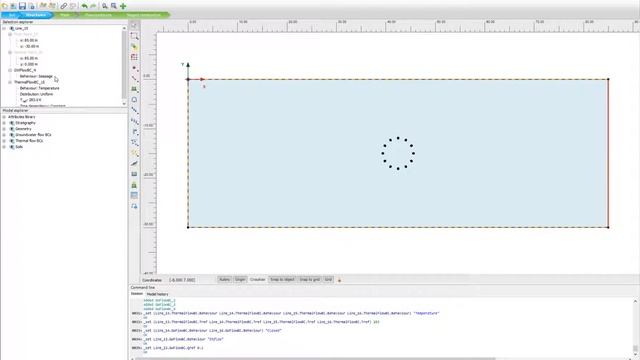Click the magnifier zoom icon in top toolbar
Image resolution: width=640 pixels, height=360 pixels.
pyautogui.click(x=105, y=6)
